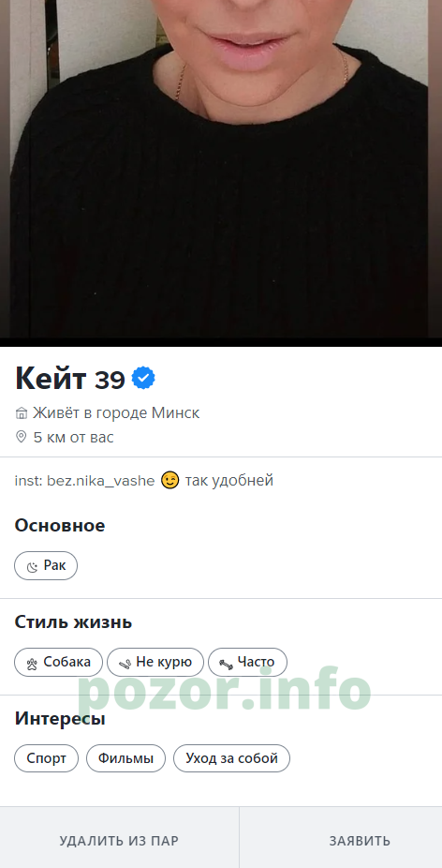Viewport: 442px width, 868px height.
Task: Click the Основное section heading
Action: click(60, 525)
